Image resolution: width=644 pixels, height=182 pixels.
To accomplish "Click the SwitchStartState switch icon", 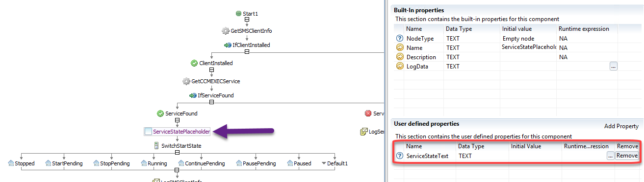I will [156, 146].
